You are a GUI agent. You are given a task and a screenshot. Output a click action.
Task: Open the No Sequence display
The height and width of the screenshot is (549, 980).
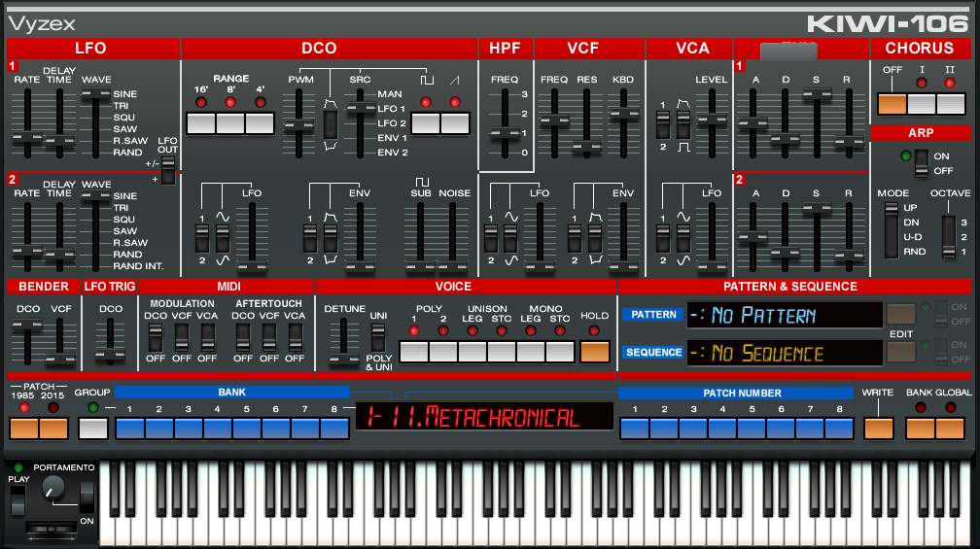click(x=785, y=353)
